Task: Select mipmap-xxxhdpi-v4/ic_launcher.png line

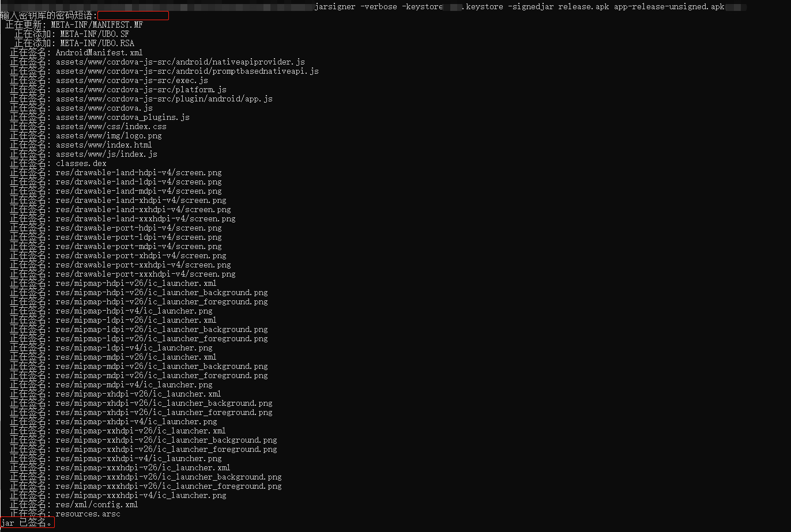Action: pos(118,495)
